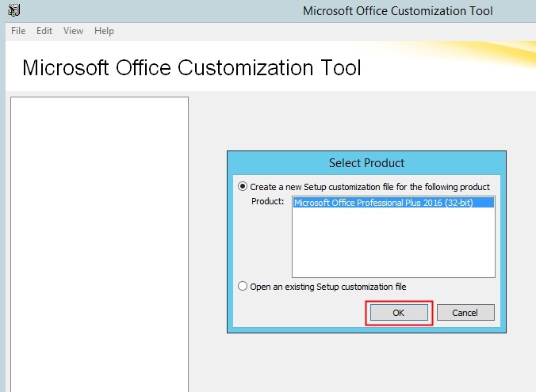Click the empty space inside the Product list box
Viewport: 536px width, 392px height.
(x=393, y=242)
